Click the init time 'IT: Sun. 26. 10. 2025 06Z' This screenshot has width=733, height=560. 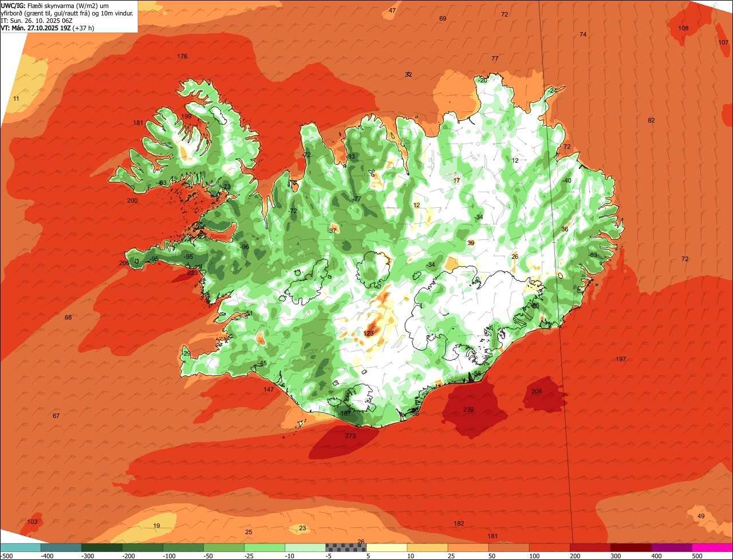click(37, 20)
